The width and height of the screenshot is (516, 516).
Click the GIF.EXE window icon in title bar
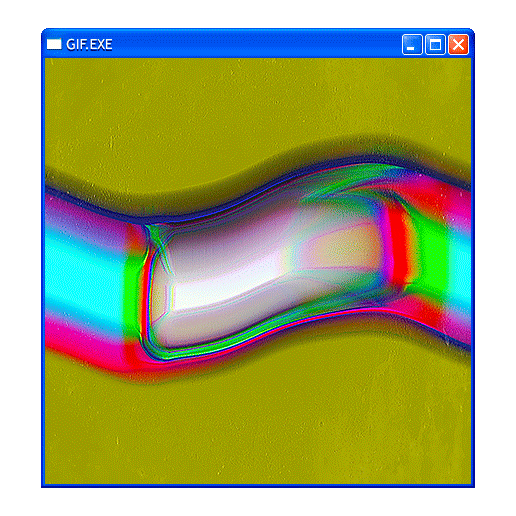pyautogui.click(x=54, y=44)
